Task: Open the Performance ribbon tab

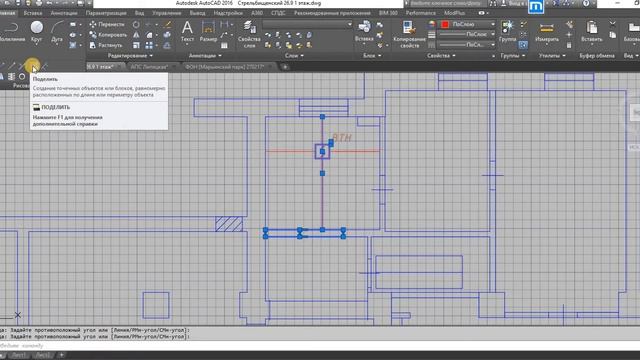Action: pyautogui.click(x=420, y=13)
